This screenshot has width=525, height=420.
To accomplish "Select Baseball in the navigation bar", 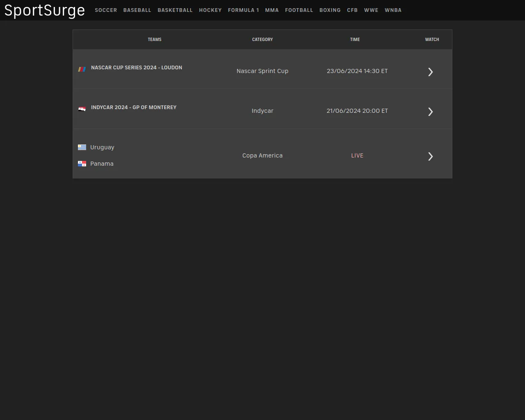I will [137, 10].
